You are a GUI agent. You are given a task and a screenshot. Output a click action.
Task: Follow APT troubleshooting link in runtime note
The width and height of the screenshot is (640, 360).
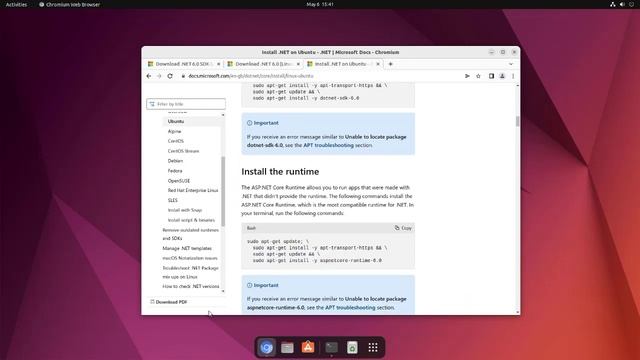click(x=350, y=308)
